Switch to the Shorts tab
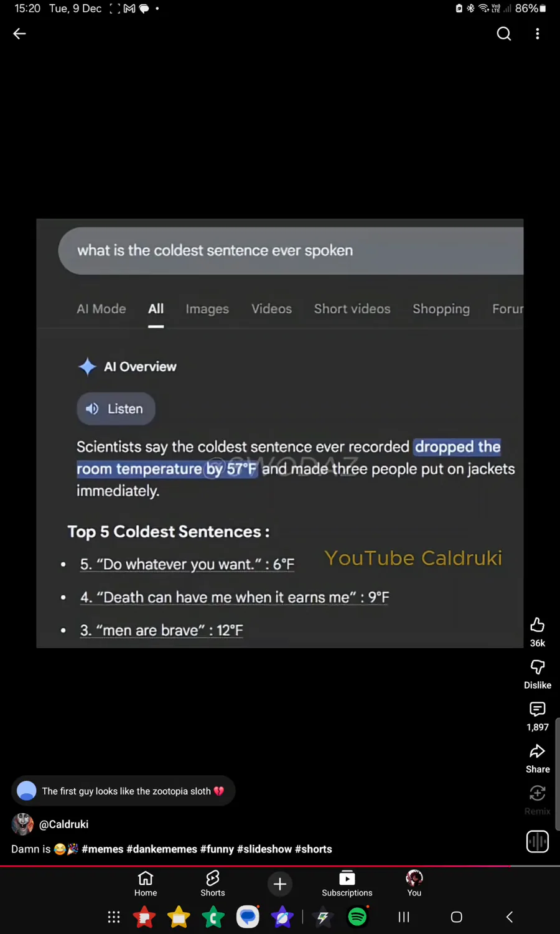The height and width of the screenshot is (934, 560). click(213, 883)
